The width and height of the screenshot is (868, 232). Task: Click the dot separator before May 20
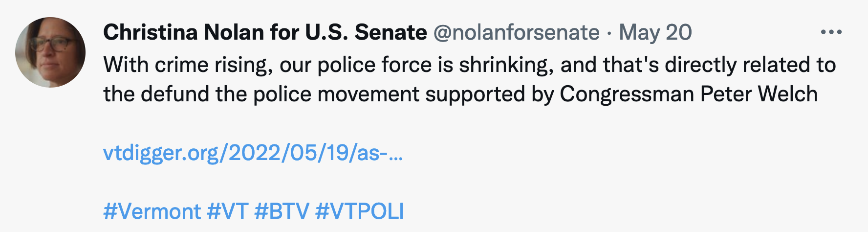click(x=609, y=33)
